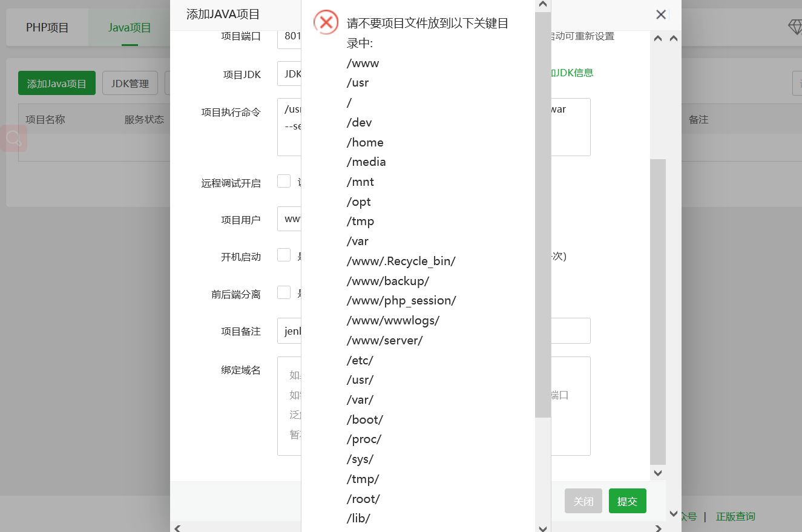
Task: Open the 项目用户 dropdown
Action: pos(289,218)
